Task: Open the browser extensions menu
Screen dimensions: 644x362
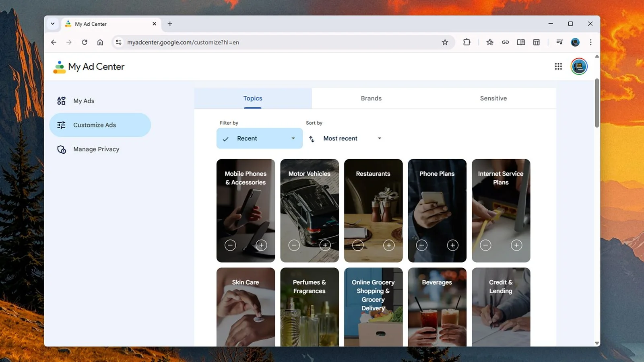Action: 466,42
